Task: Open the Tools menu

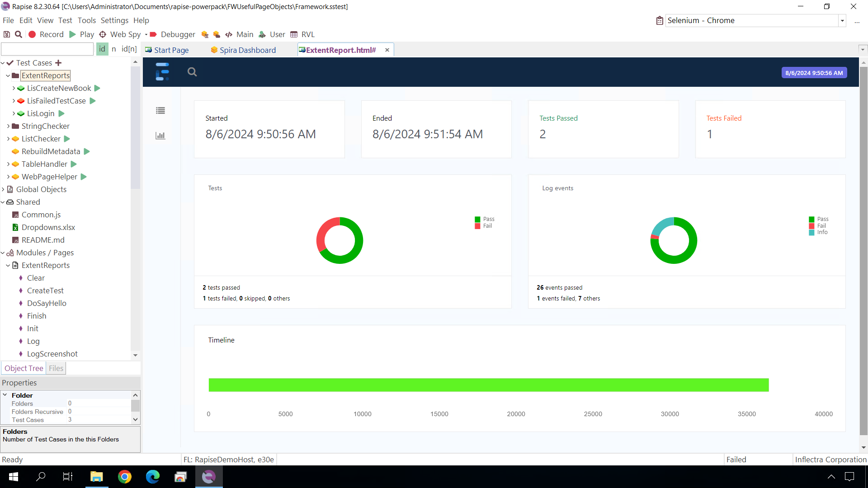Action: [86, 20]
